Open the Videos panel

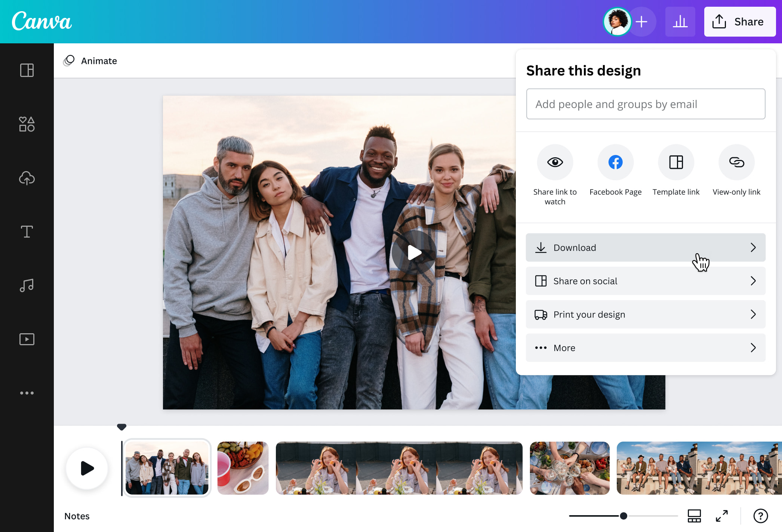pos(27,339)
